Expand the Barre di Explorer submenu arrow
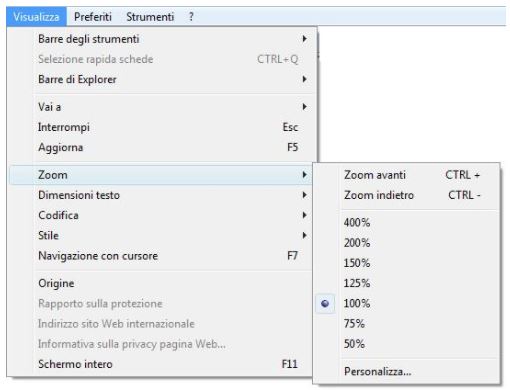This screenshot has height=390, width=510. pos(304,79)
